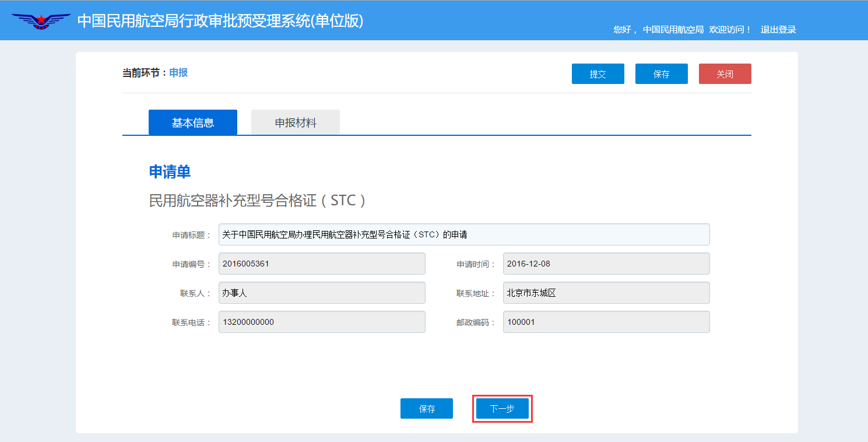Click the 提交 submit button
Screen dimensions: 868x442
pyautogui.click(x=598, y=74)
